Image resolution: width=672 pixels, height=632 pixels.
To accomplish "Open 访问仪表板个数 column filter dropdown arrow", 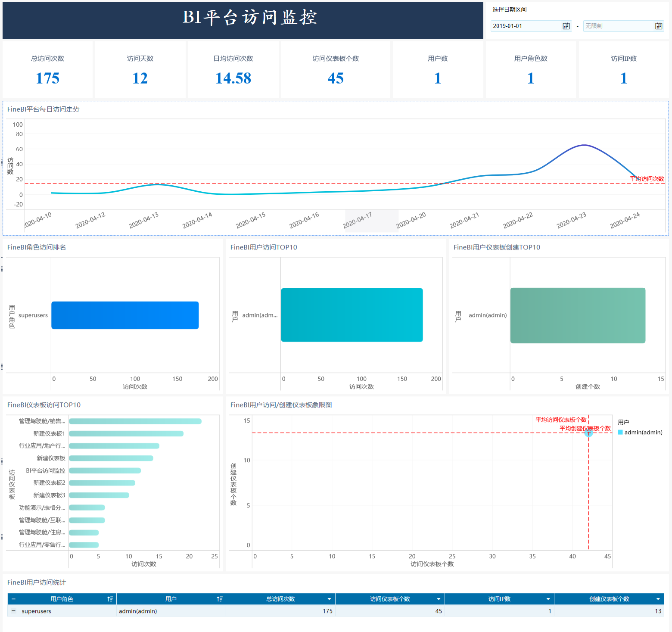I will coord(439,599).
